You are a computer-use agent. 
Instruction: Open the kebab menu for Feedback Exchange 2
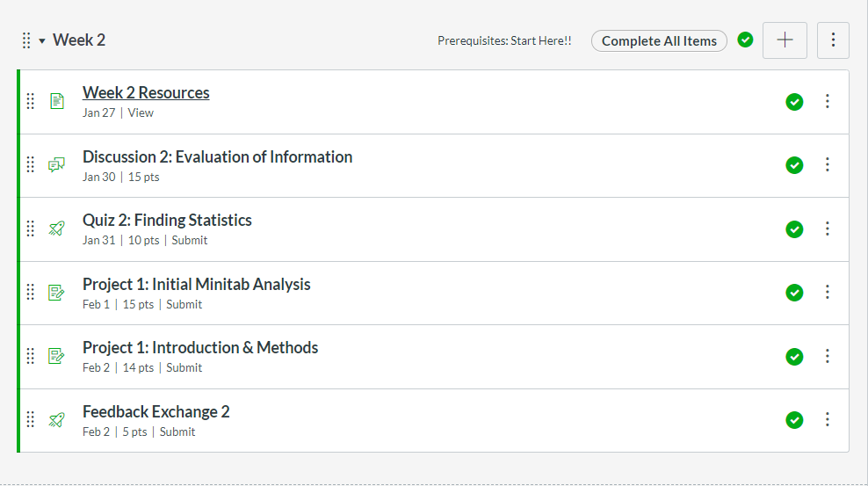pos(828,419)
